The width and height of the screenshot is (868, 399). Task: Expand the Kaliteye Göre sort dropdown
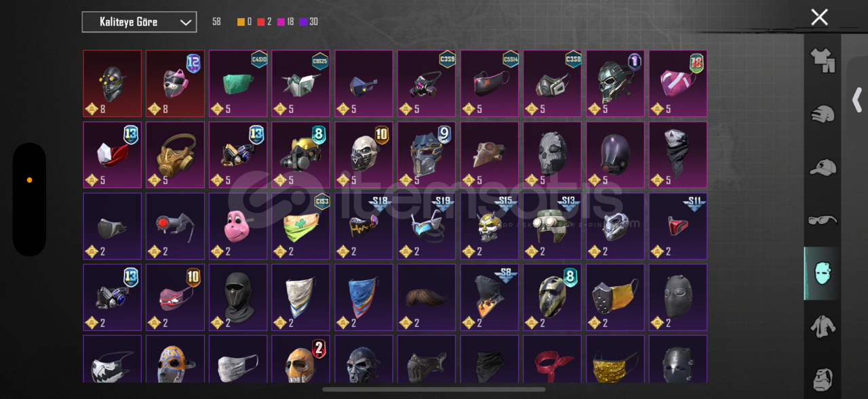pos(139,22)
